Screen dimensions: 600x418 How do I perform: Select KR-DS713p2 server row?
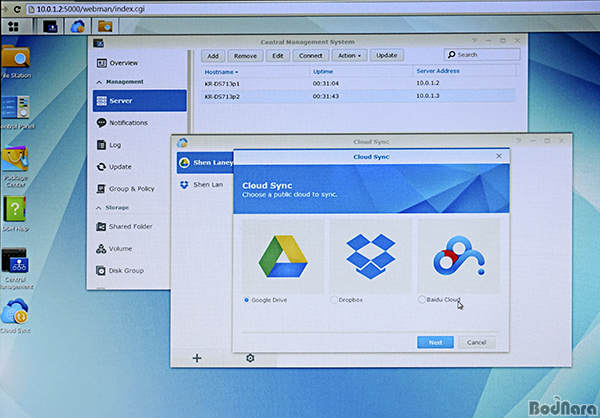click(x=359, y=96)
